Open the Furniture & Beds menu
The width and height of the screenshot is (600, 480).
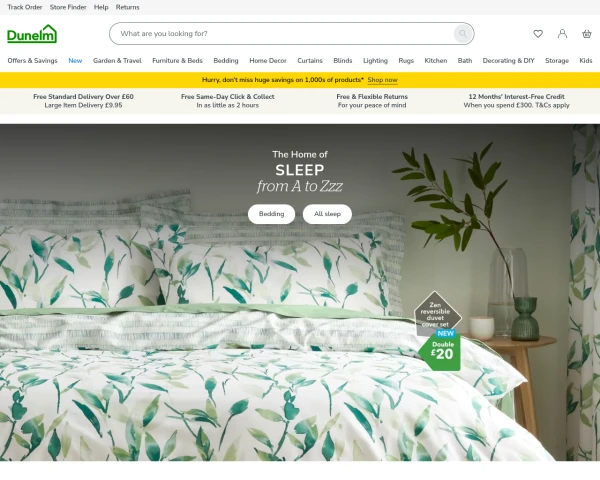point(177,60)
